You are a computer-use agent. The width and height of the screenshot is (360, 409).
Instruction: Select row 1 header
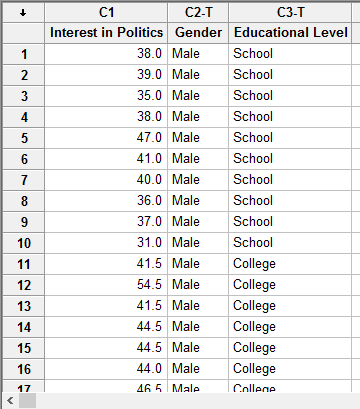(24, 54)
